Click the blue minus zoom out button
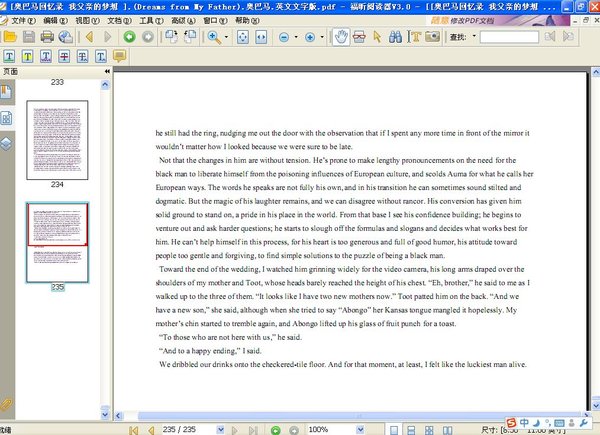 point(284,37)
